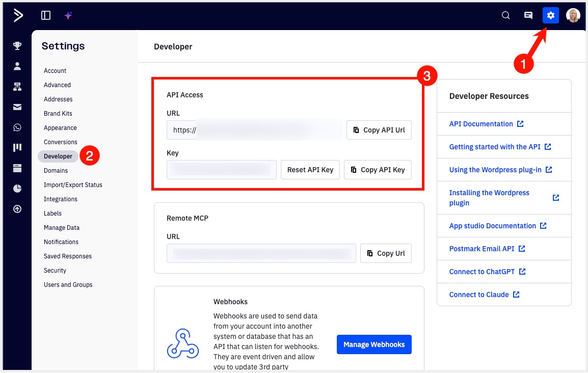Open the chat messages icon
This screenshot has width=588, height=373.
tap(528, 15)
